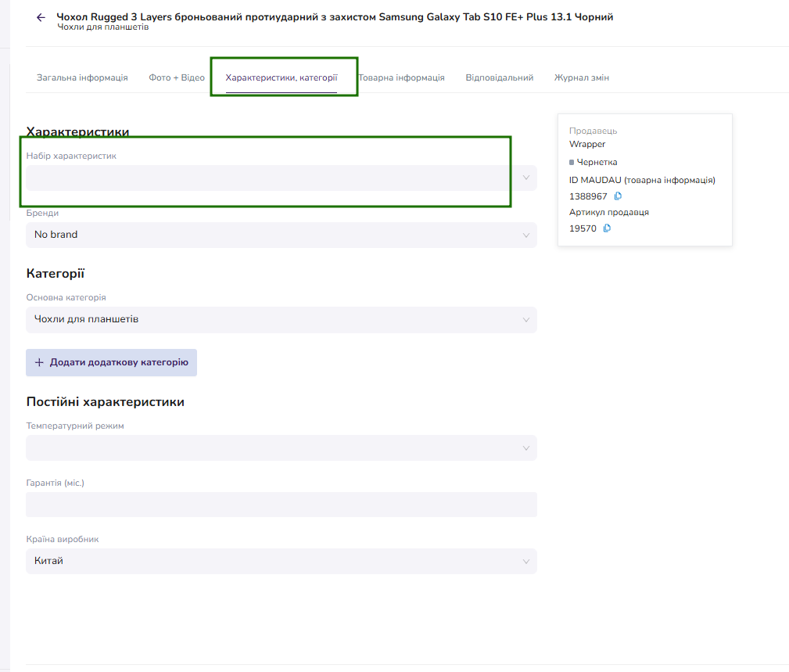Copy the seller article number 19570
The width and height of the screenshot is (789, 672).
pyautogui.click(x=607, y=228)
